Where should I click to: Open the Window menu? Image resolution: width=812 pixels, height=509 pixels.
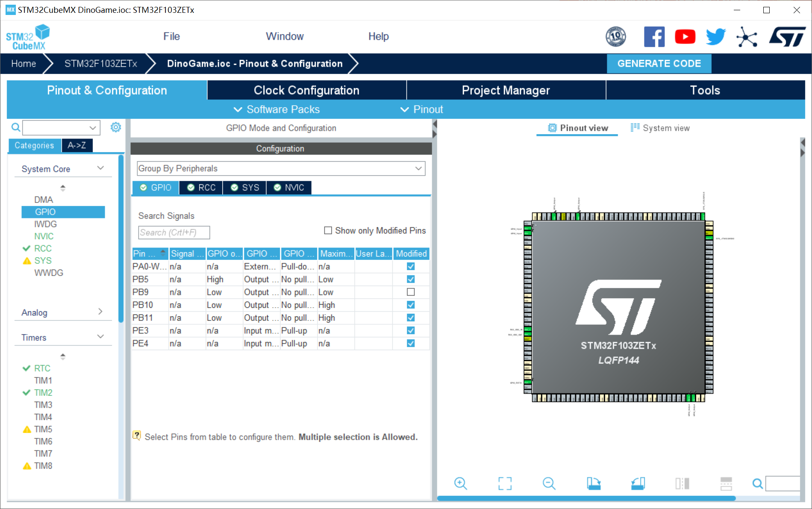point(285,36)
